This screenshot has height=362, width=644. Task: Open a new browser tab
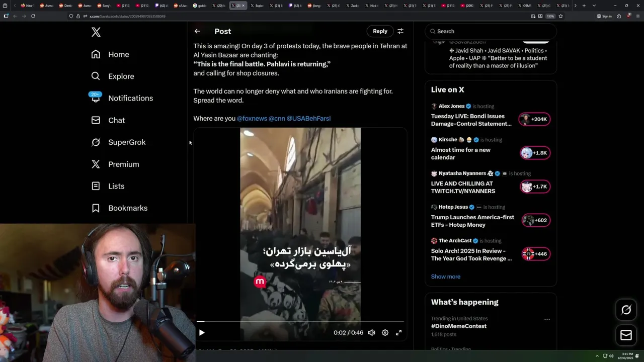click(x=584, y=6)
